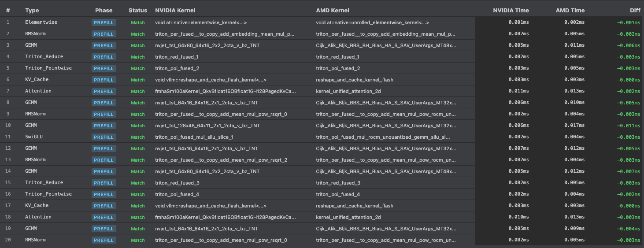644x248 pixels.
Task: Click the PREFILL badge in the SwiGLU row
Action: coord(104,137)
